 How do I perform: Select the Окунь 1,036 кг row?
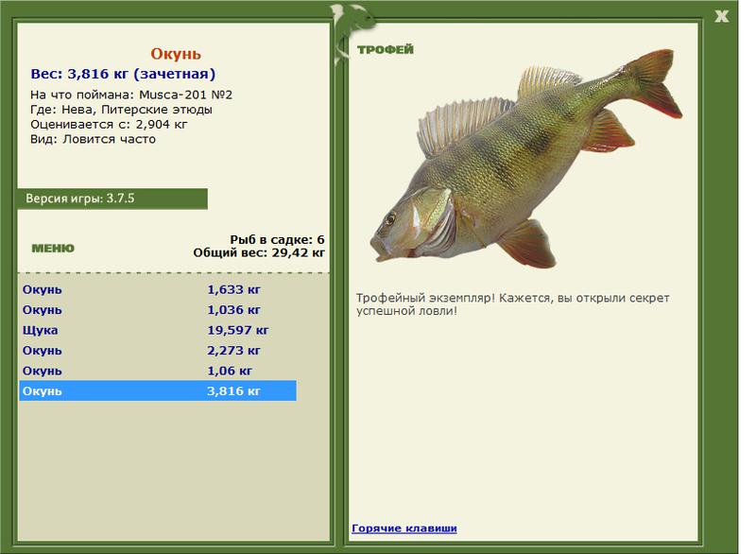point(158,309)
